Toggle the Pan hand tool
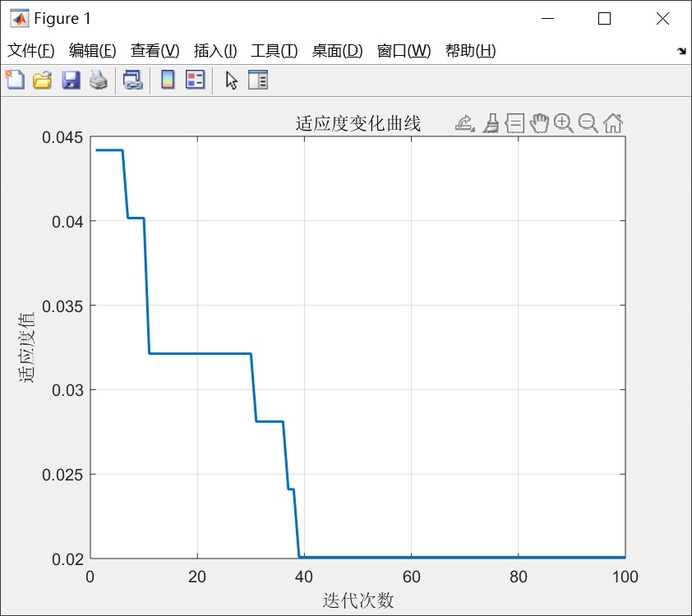 click(x=539, y=123)
